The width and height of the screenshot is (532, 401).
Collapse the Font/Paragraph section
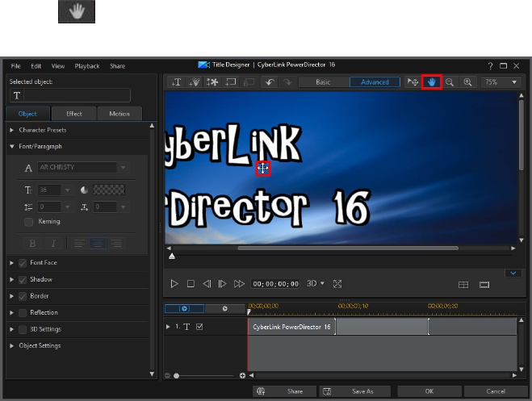[12, 146]
